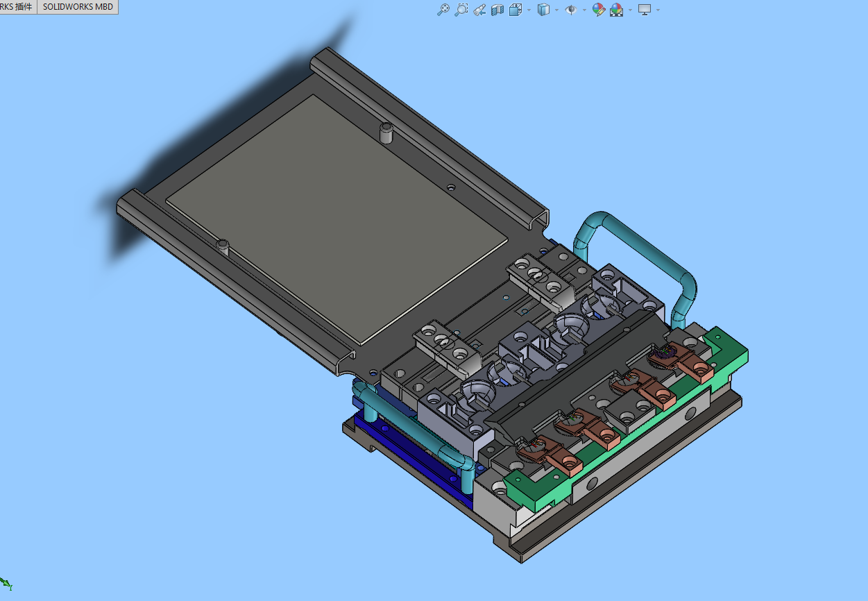Click the Zoom to Fit icon
868x601 pixels.
tap(443, 10)
